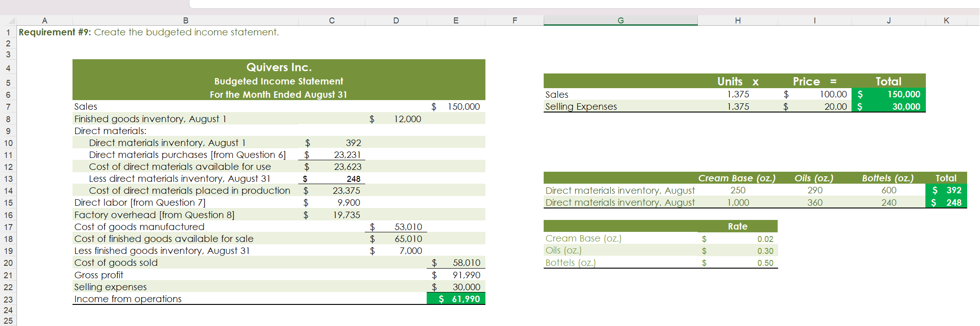Select the 65,010 value cell

(x=396, y=239)
